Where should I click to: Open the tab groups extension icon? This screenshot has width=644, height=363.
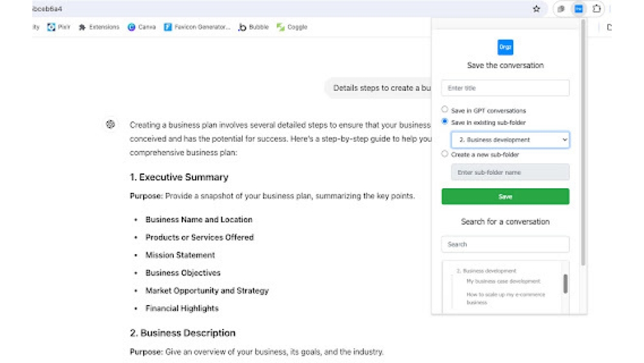[x=561, y=8]
